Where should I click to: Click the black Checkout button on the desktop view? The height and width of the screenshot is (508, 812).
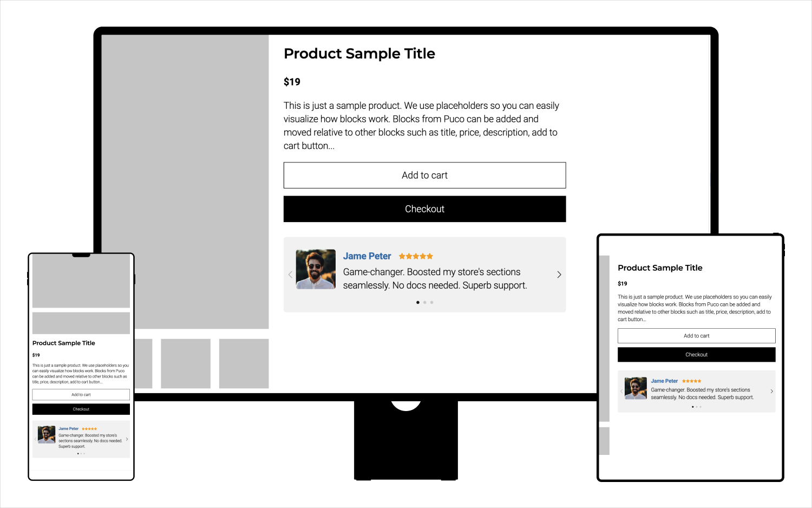click(x=424, y=209)
